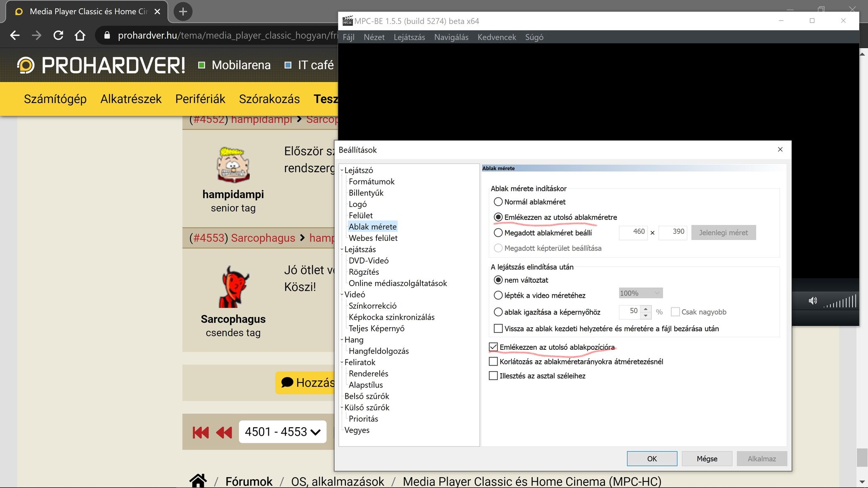Image resolution: width=868 pixels, height=488 pixels.
Task: Select Billentyűk in settings tree
Action: pyautogui.click(x=366, y=193)
